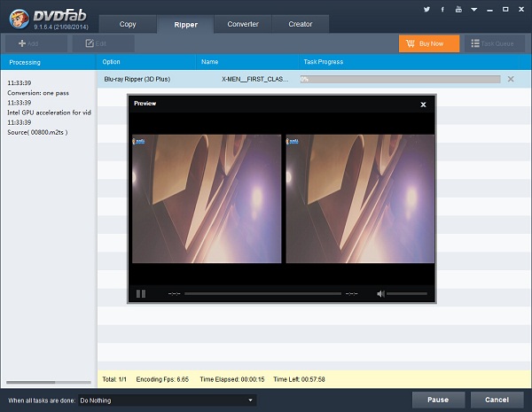Click the right 3D preview frame
The image size is (532, 412).
click(360, 198)
